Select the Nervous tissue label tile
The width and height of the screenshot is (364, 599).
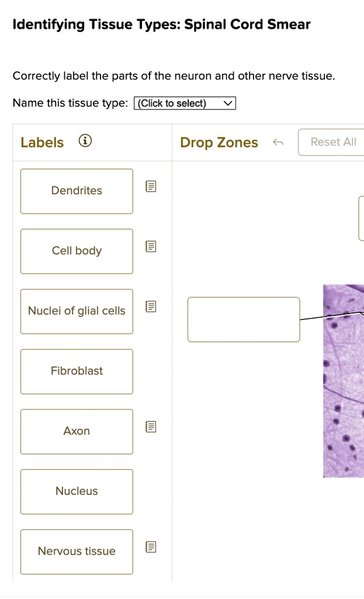click(77, 551)
